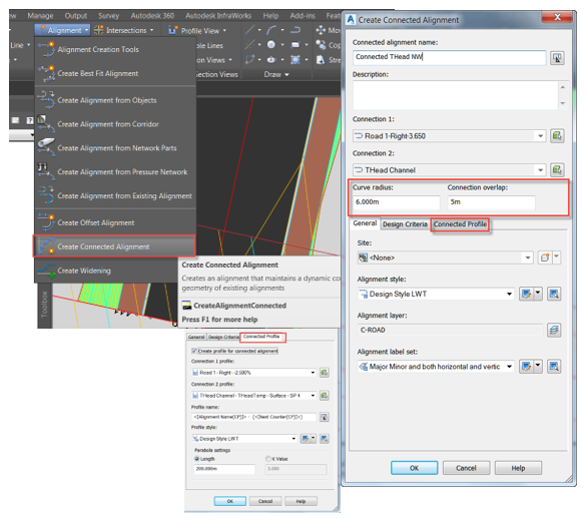Click the Connected alignment name field
Viewport: 586px width, 518px height.
pos(449,57)
